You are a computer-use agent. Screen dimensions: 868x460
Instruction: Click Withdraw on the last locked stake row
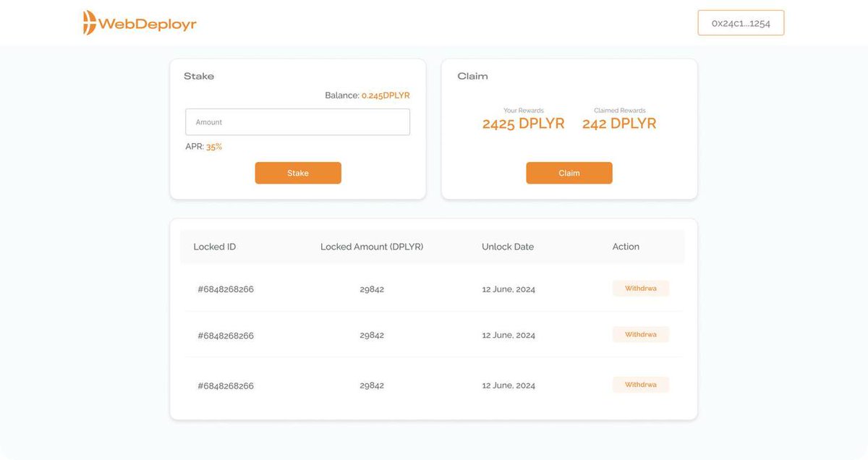tap(640, 384)
